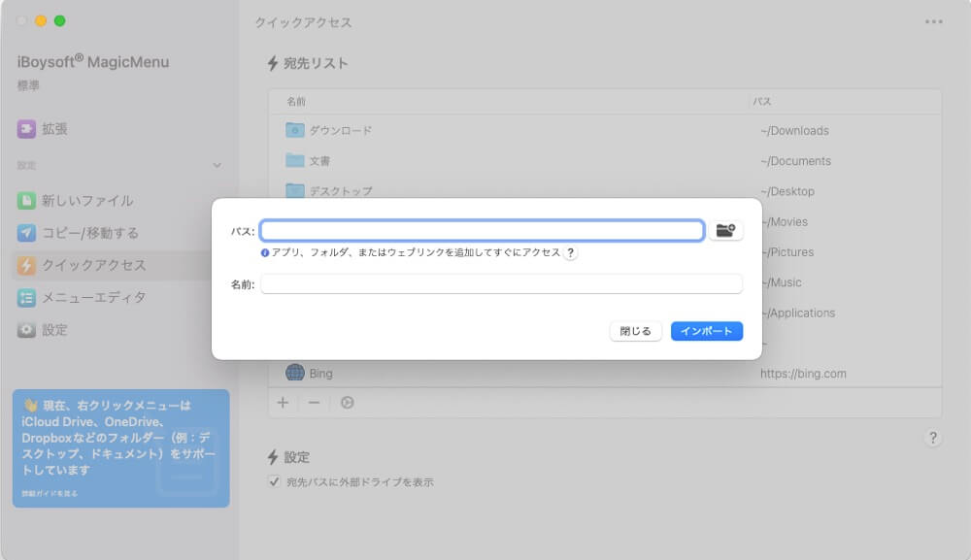Click the question mark help icon in dialog

(x=571, y=252)
